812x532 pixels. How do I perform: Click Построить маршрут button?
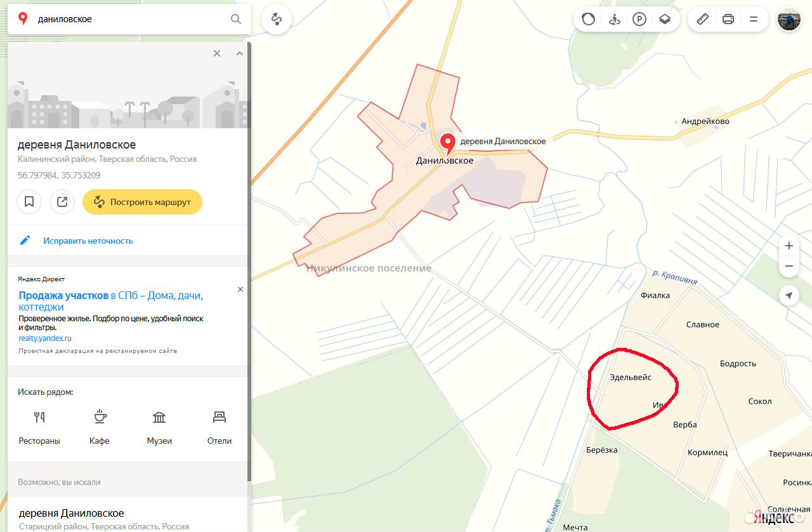142,202
